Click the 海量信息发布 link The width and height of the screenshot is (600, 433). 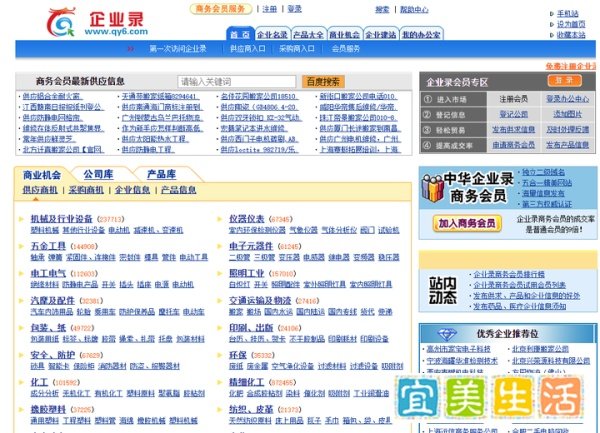coord(543,193)
